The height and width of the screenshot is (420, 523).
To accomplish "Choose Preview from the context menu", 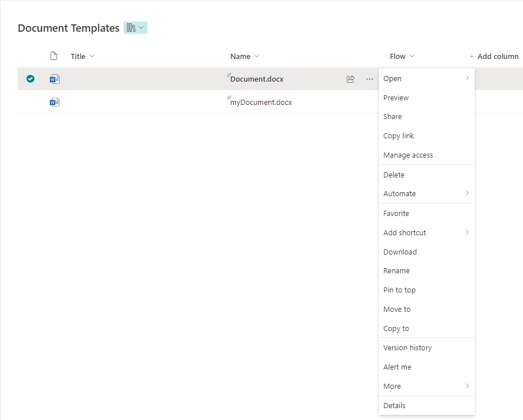I will (427, 97).
